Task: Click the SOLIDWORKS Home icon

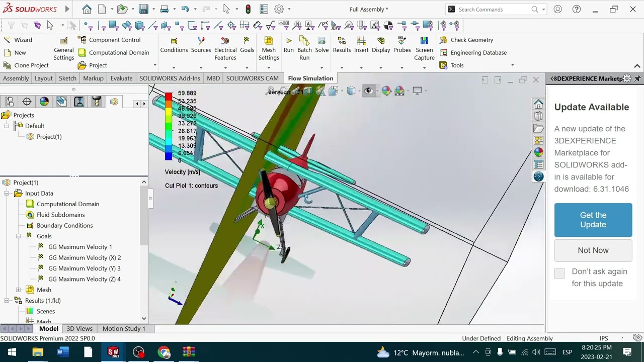Action: coord(87,9)
